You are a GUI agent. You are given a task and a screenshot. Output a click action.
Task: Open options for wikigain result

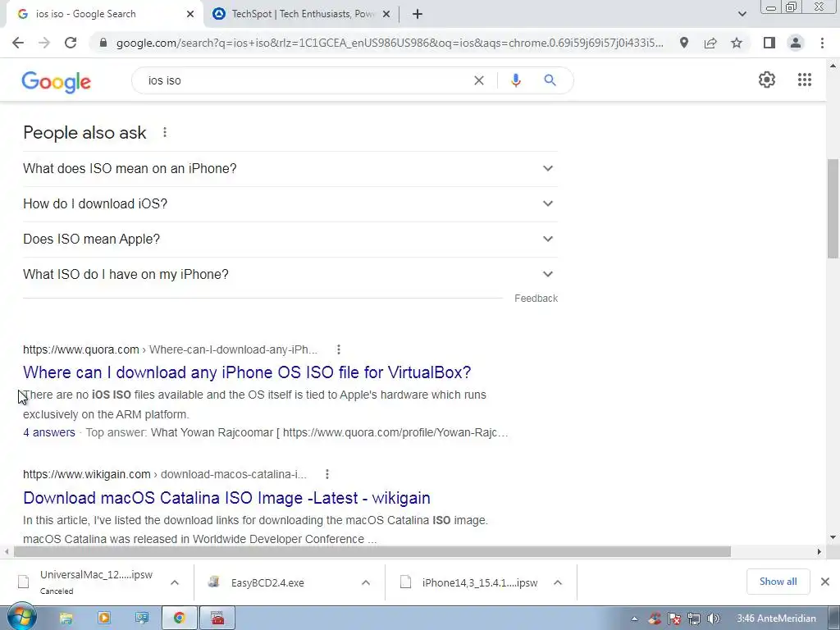click(327, 474)
